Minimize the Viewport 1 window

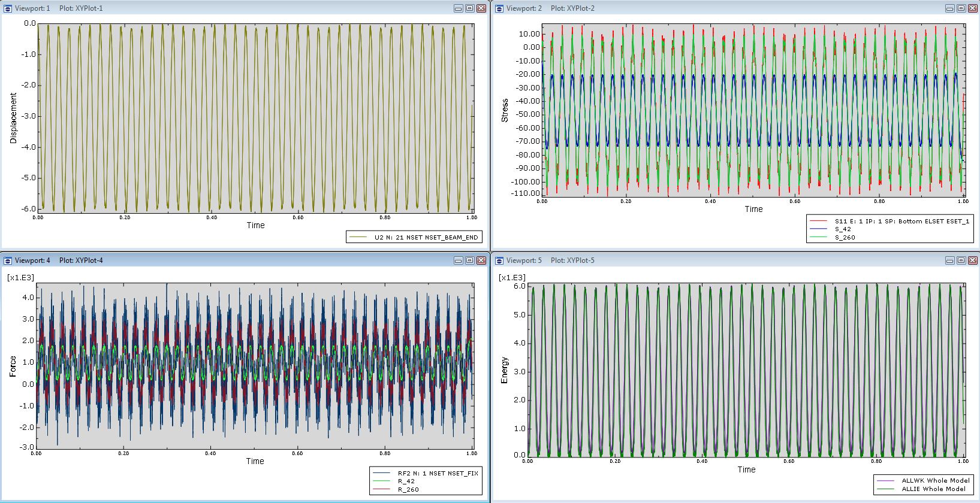point(459,8)
